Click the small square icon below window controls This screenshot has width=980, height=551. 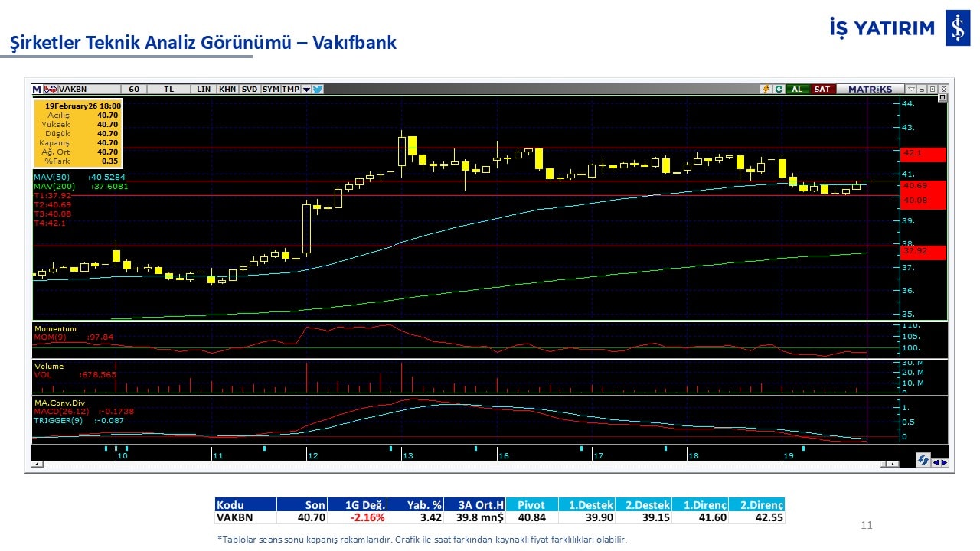click(x=942, y=98)
